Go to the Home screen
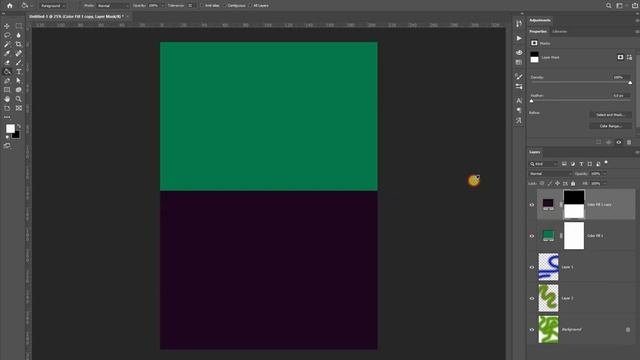640x360 pixels. (10, 6)
